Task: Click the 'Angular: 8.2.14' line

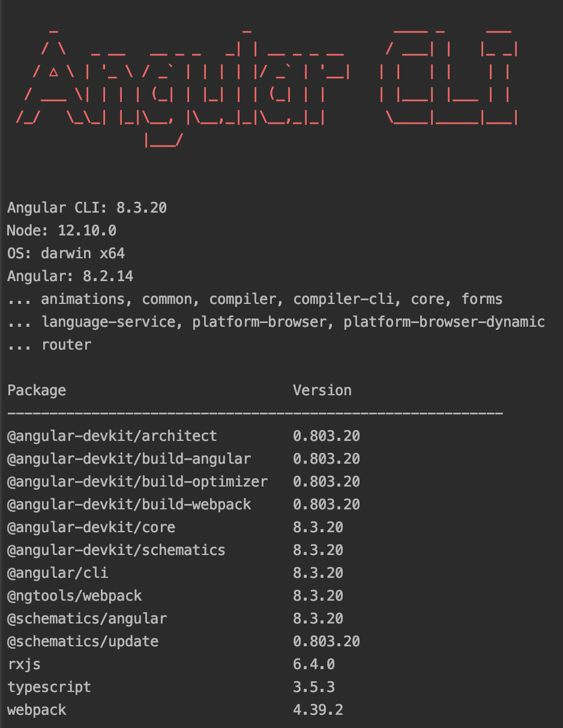Action: tap(70, 276)
